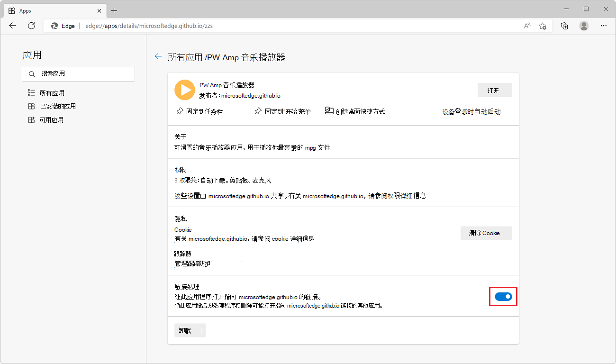Maximize the Edge window
The image size is (616, 364).
[x=586, y=9]
